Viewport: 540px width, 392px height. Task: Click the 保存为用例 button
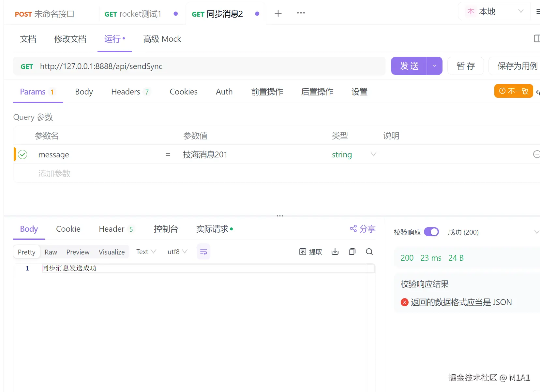coord(515,66)
